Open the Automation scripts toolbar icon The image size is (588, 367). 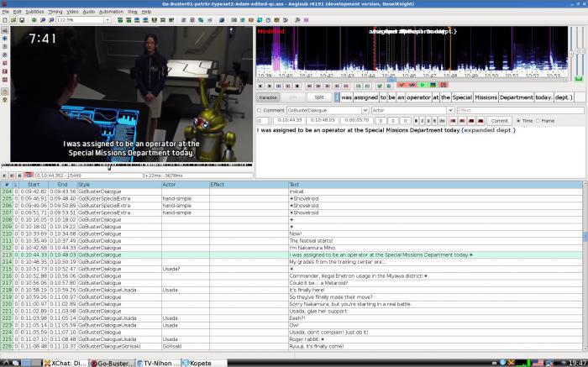click(x=222, y=20)
